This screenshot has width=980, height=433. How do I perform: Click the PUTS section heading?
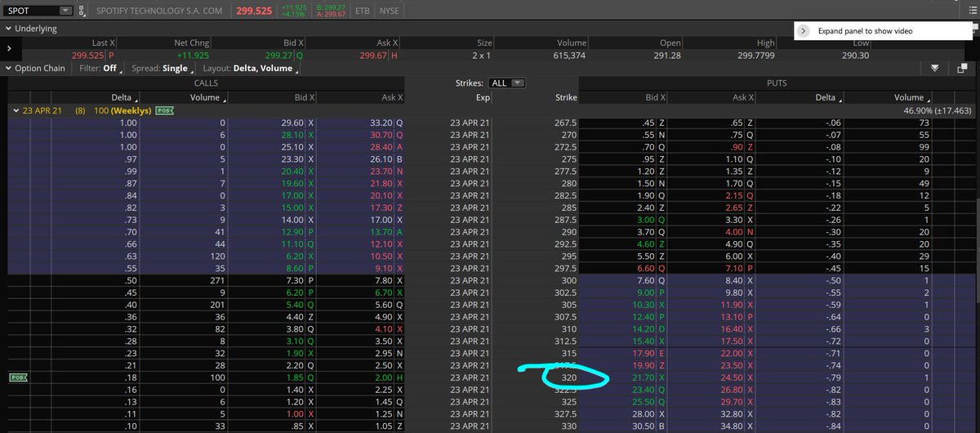click(x=777, y=83)
